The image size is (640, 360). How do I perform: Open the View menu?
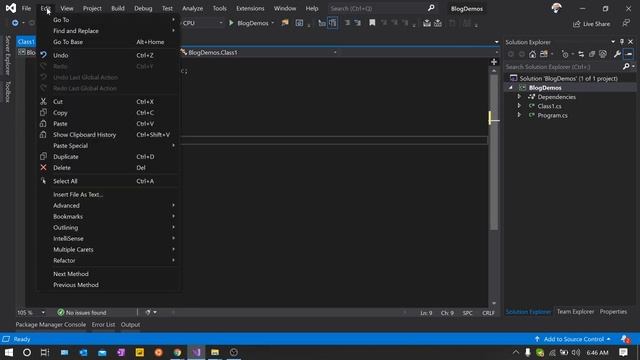[67, 8]
